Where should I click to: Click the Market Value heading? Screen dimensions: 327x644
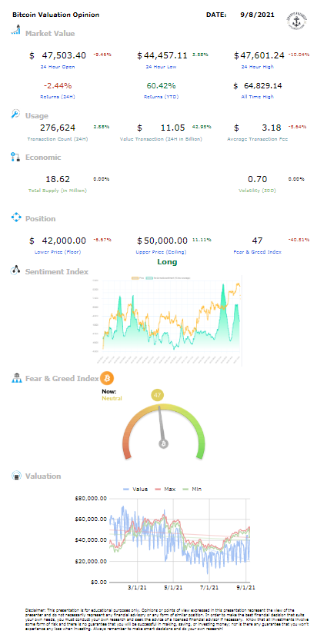(x=50, y=34)
